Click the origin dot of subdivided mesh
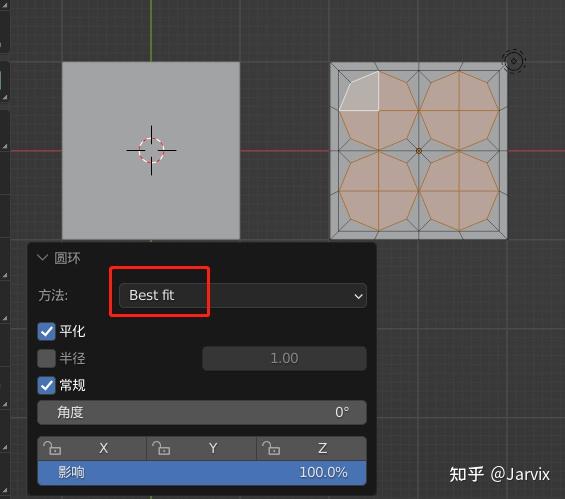The height and width of the screenshot is (499, 565). [x=419, y=151]
